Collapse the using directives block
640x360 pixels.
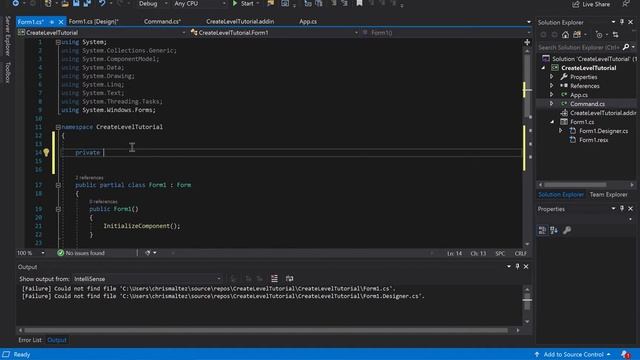(x=58, y=42)
